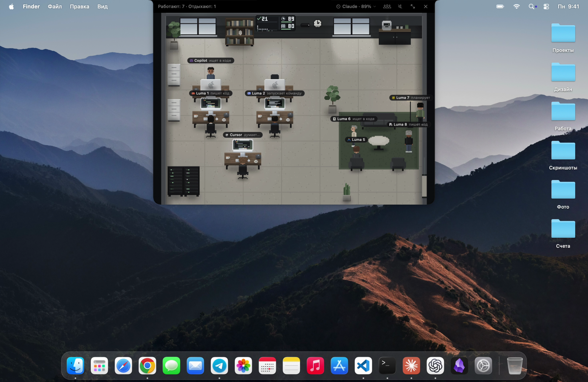
Task: Open the Счета folder
Action: [563, 234]
